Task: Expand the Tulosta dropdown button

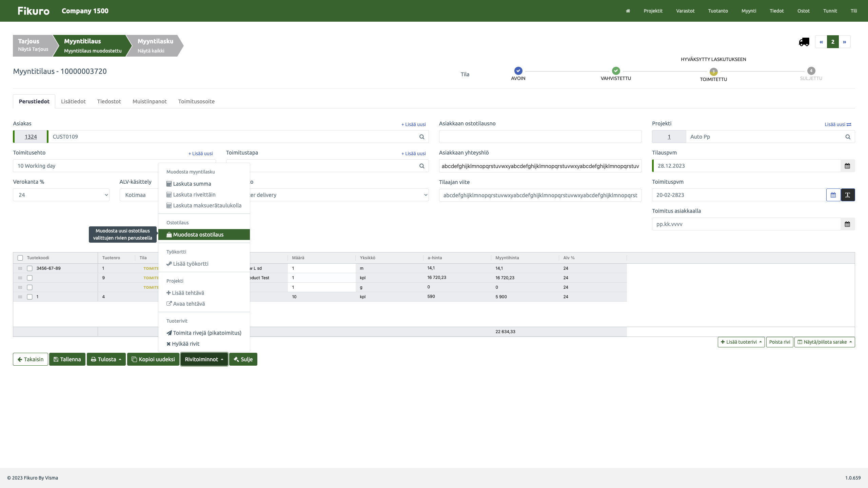Action: click(106, 359)
